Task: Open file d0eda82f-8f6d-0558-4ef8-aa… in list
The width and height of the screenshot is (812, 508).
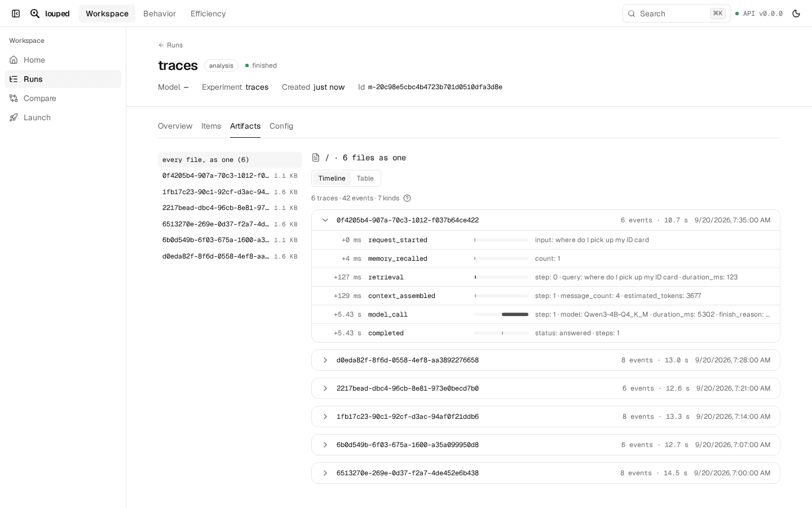Action: tap(230, 256)
